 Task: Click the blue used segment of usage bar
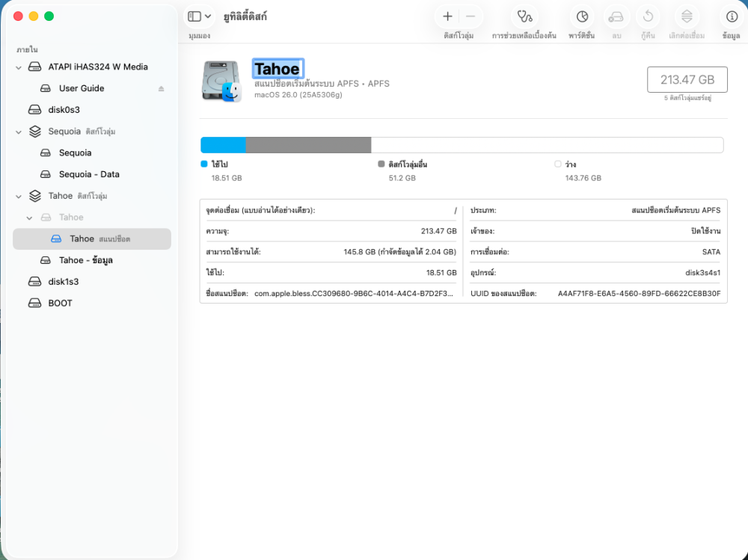(223, 145)
